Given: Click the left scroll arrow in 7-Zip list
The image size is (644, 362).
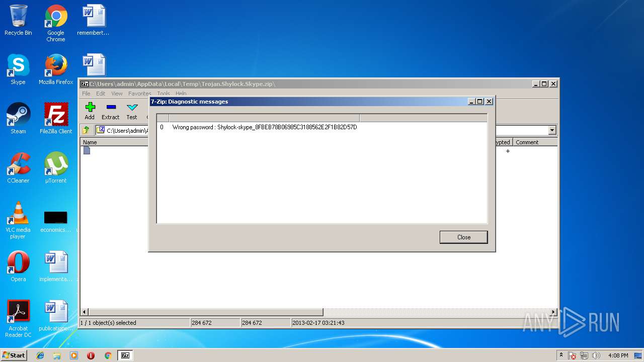Looking at the screenshot, I should pos(85,312).
